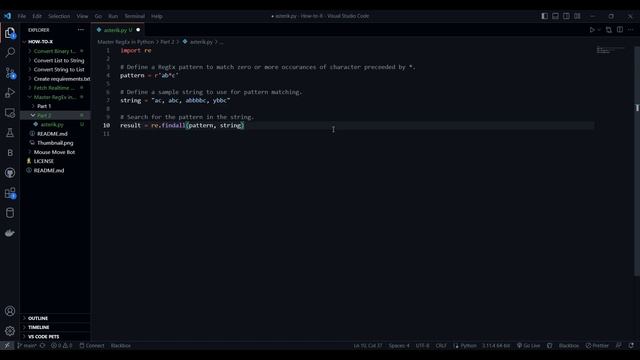Expand the Convert Binary folder

pos(55,51)
